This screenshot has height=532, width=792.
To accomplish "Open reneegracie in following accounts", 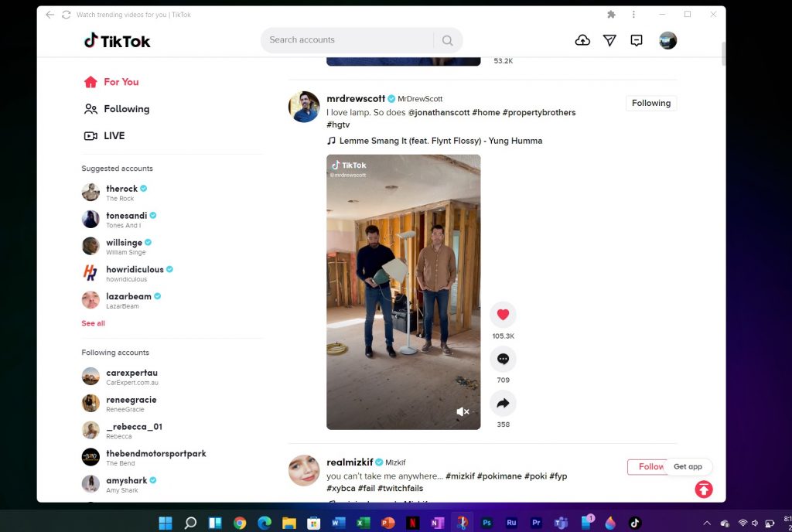I will [119, 404].
